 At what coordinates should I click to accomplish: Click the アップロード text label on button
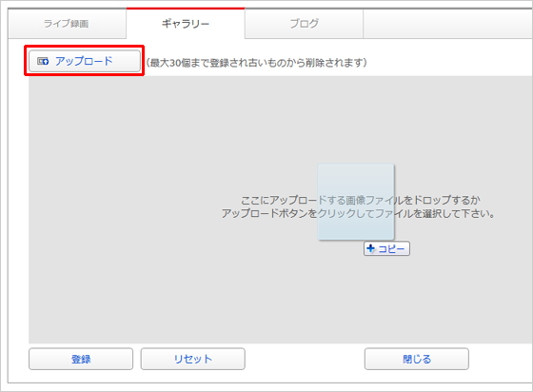84,61
